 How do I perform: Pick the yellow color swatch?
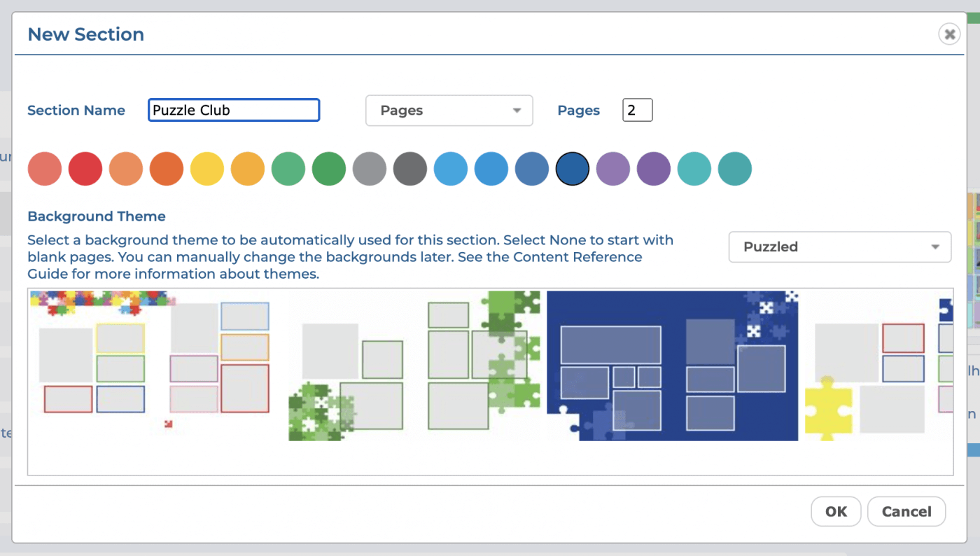pyautogui.click(x=207, y=169)
